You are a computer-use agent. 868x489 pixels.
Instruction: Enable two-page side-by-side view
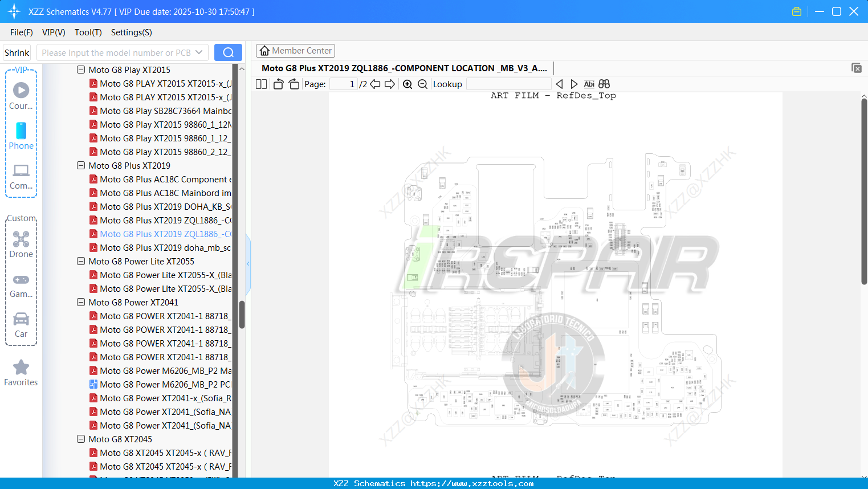(260, 84)
